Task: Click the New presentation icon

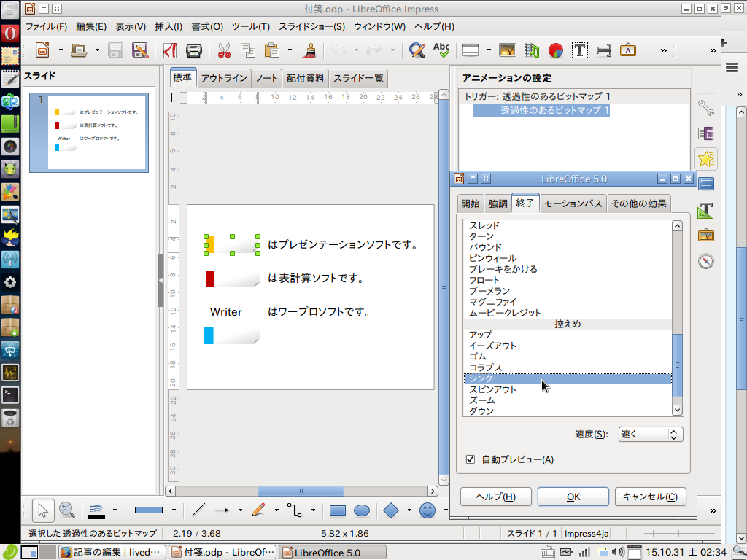Action: coord(42,50)
